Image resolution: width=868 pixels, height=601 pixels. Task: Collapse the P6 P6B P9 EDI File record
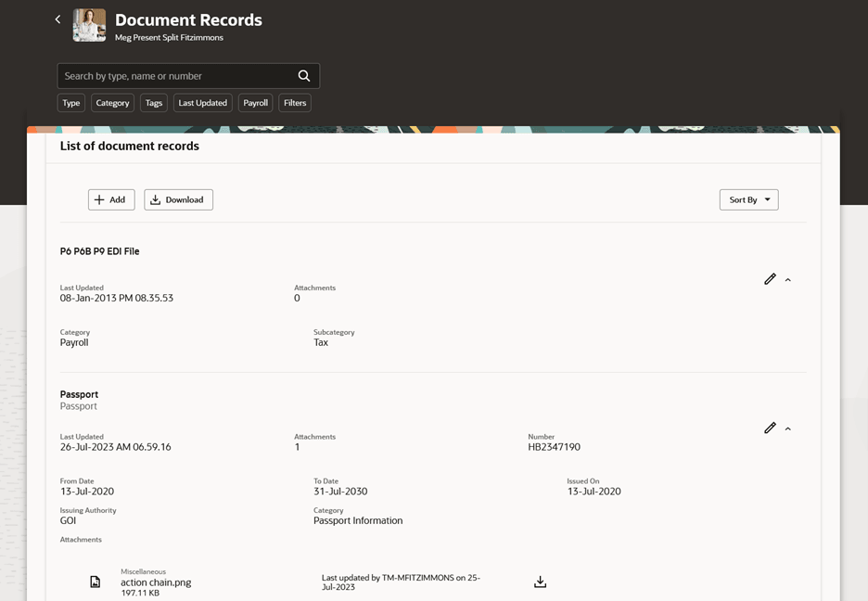tap(788, 280)
